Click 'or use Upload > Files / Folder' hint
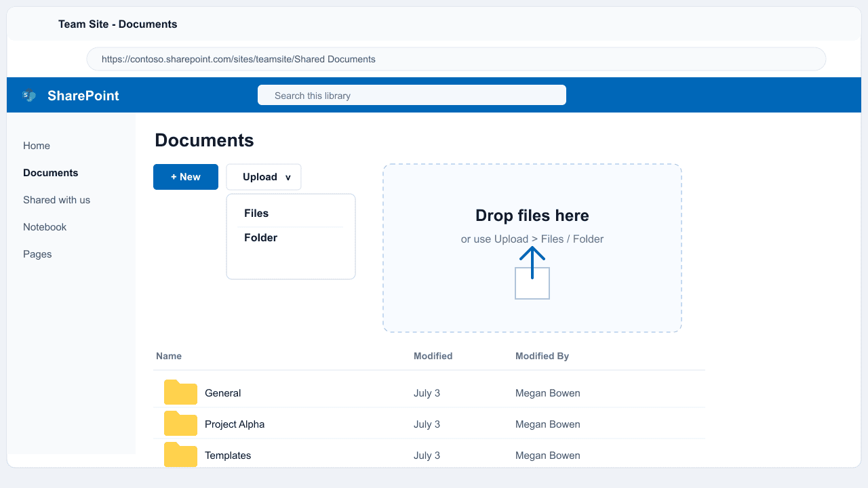 pyautogui.click(x=532, y=239)
